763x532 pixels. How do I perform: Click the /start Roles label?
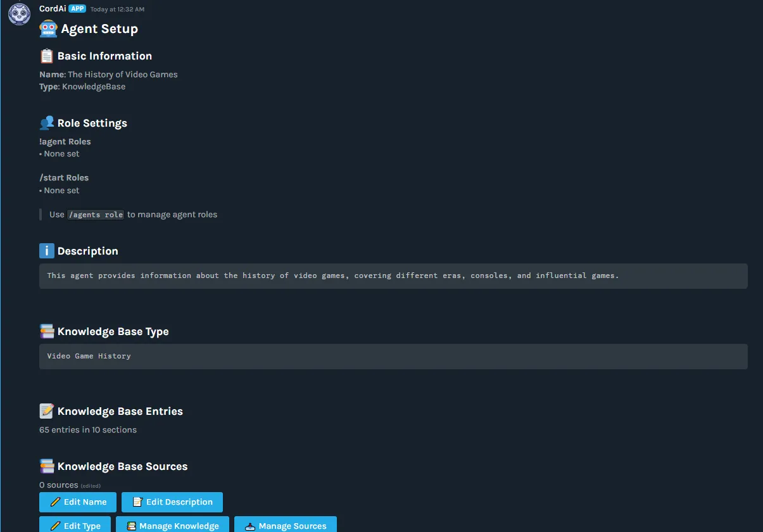pos(64,178)
